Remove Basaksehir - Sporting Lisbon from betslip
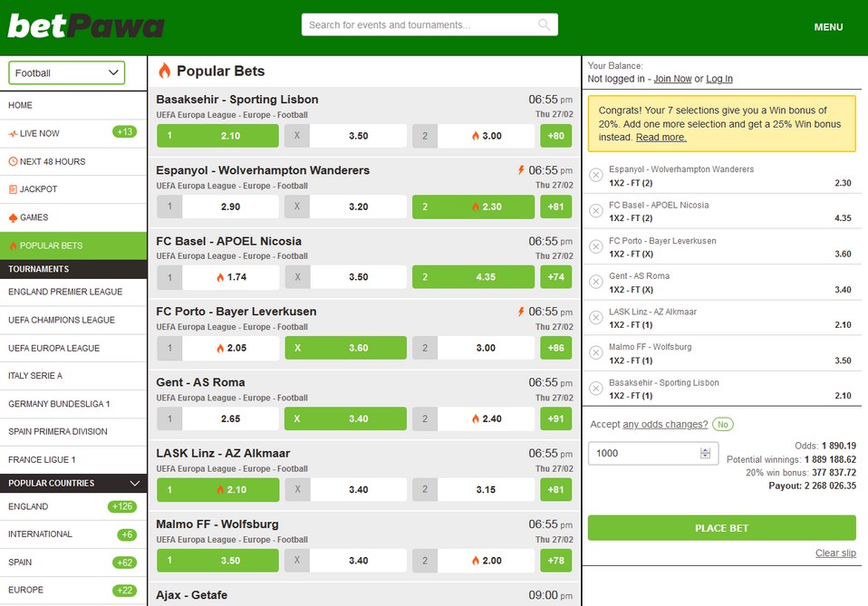Screen dimensions: 868x606 coord(595,388)
